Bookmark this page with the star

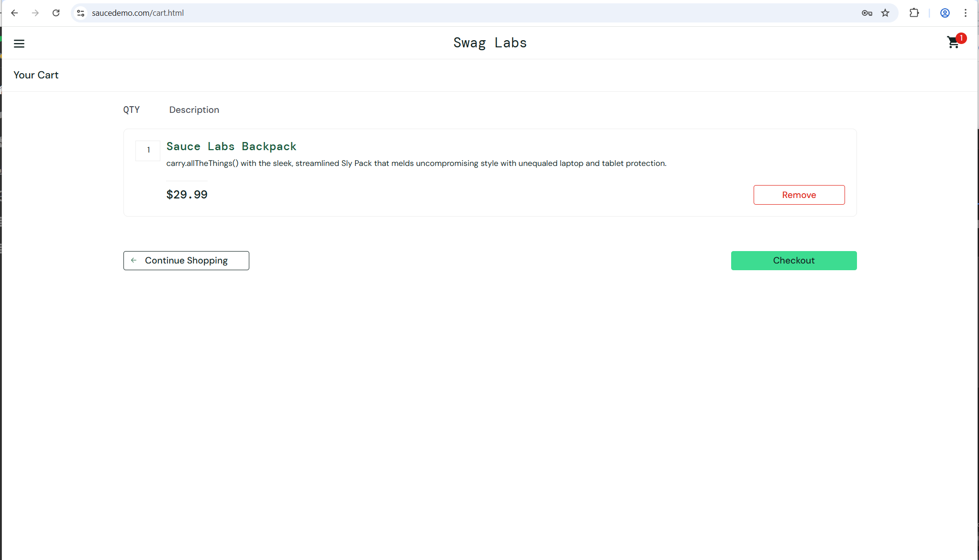click(885, 13)
